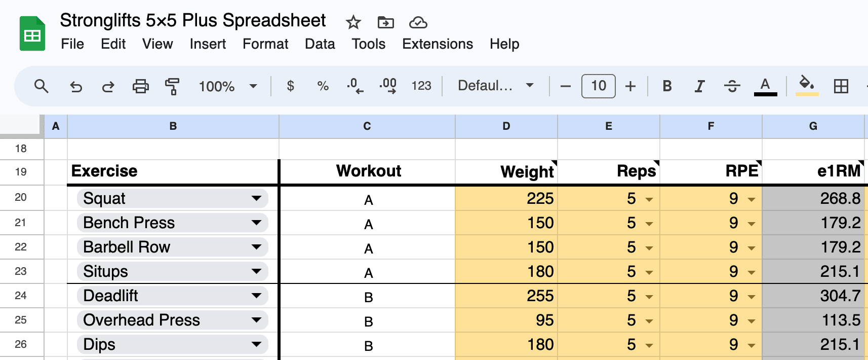
Task: Open the RPE dropdown in Squat row
Action: pos(751,199)
